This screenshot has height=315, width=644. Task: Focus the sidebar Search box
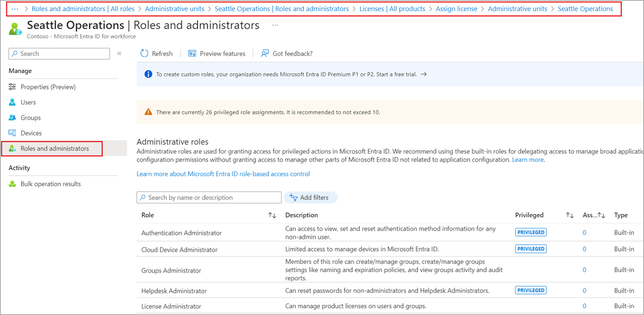(x=63, y=54)
